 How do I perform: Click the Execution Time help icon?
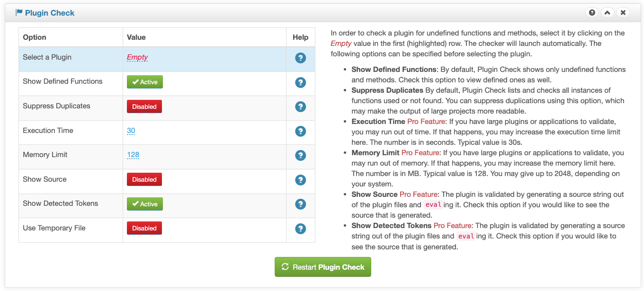300,132
